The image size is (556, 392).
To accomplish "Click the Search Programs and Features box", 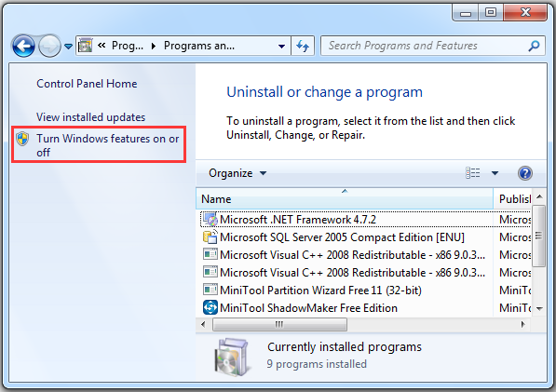I will tap(433, 46).
